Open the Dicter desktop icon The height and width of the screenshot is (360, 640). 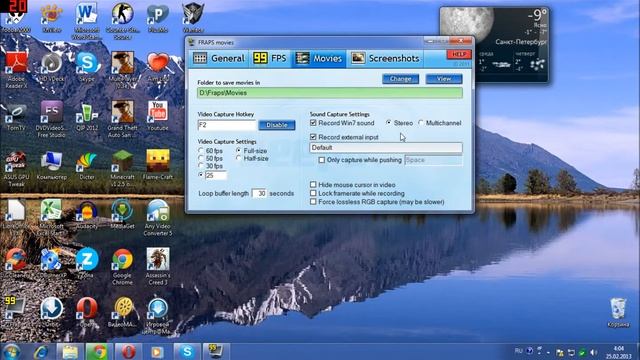tap(87, 165)
